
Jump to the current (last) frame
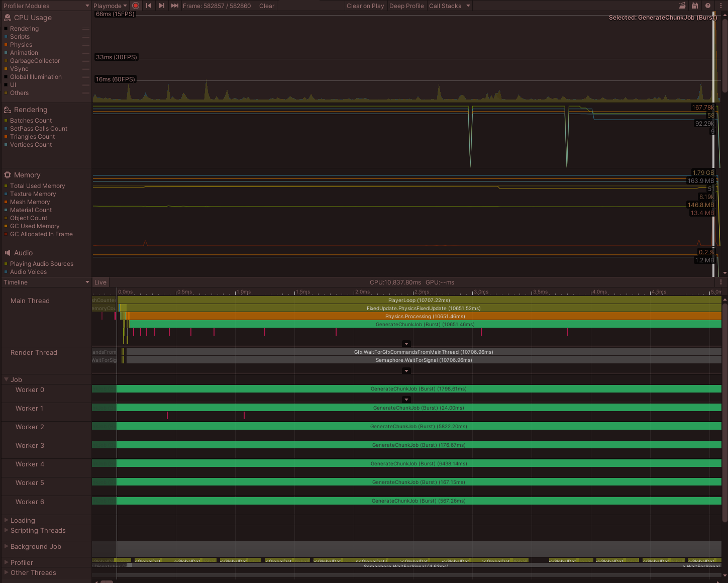[x=174, y=6]
